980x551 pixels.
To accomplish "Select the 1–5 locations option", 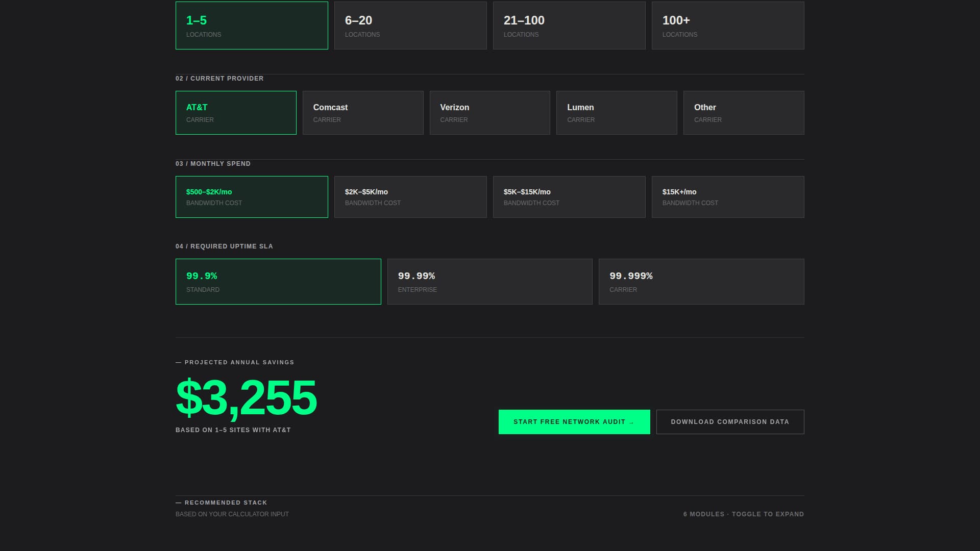I will tap(252, 26).
